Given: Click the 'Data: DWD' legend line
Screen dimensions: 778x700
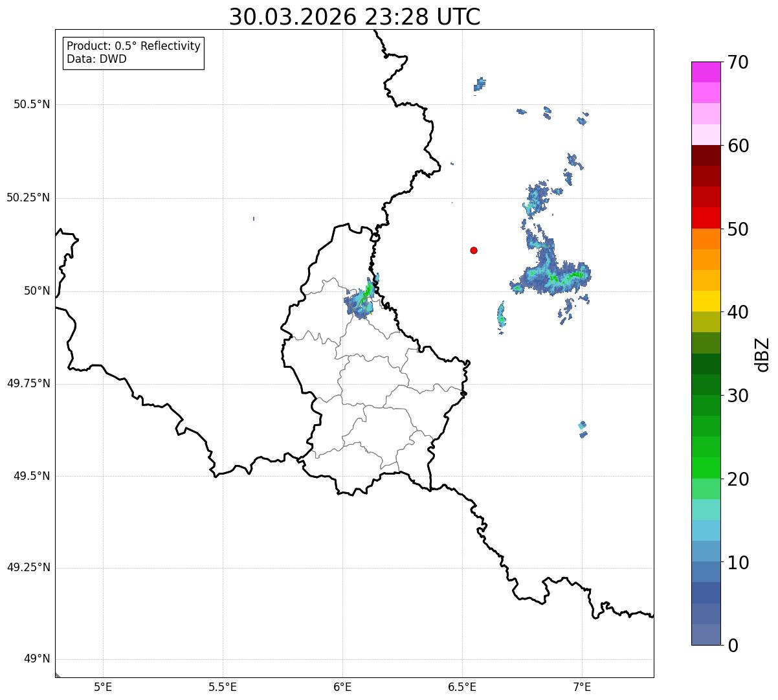Looking at the screenshot, I should [x=96, y=59].
